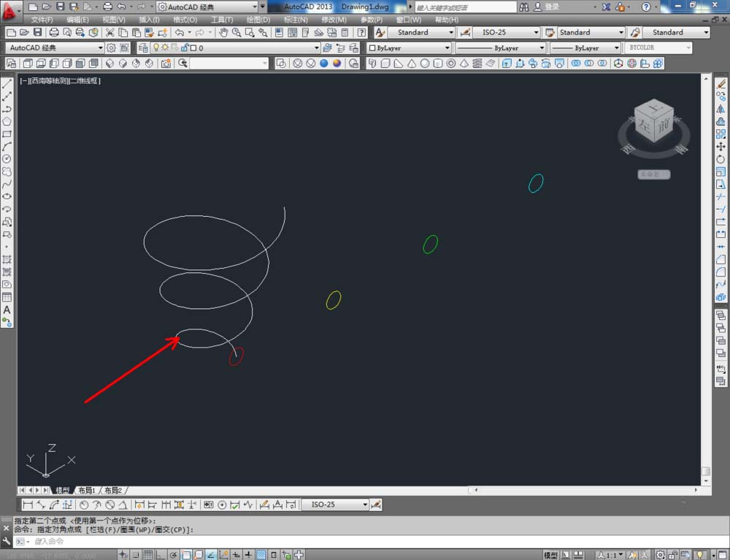Viewport: 730px width, 560px height.
Task: Select the Multiline Text A tool
Action: [x=7, y=310]
